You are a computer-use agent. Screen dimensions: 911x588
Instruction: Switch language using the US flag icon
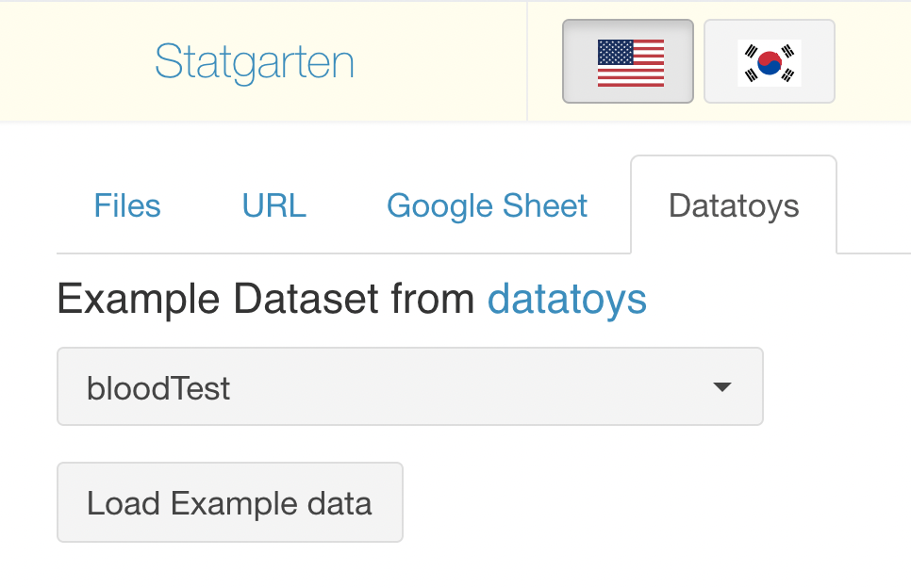coord(630,63)
